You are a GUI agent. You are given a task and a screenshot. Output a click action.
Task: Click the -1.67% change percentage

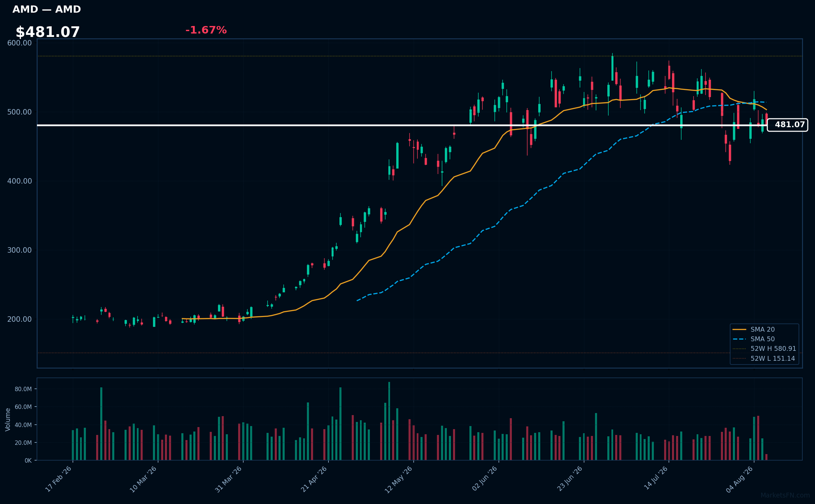(206, 30)
